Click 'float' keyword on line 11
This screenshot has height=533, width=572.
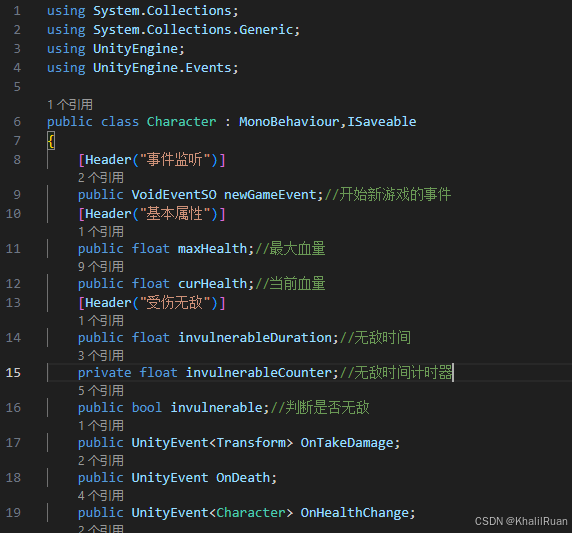(151, 248)
